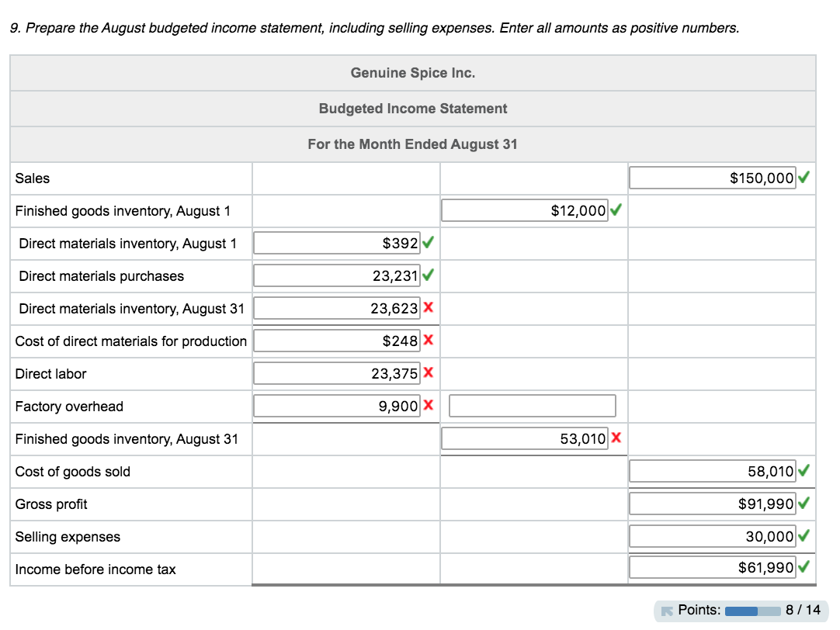Viewport: 840px width, 630px height.
Task: Click the green checkmark beside $61,990
Action: click(x=804, y=566)
